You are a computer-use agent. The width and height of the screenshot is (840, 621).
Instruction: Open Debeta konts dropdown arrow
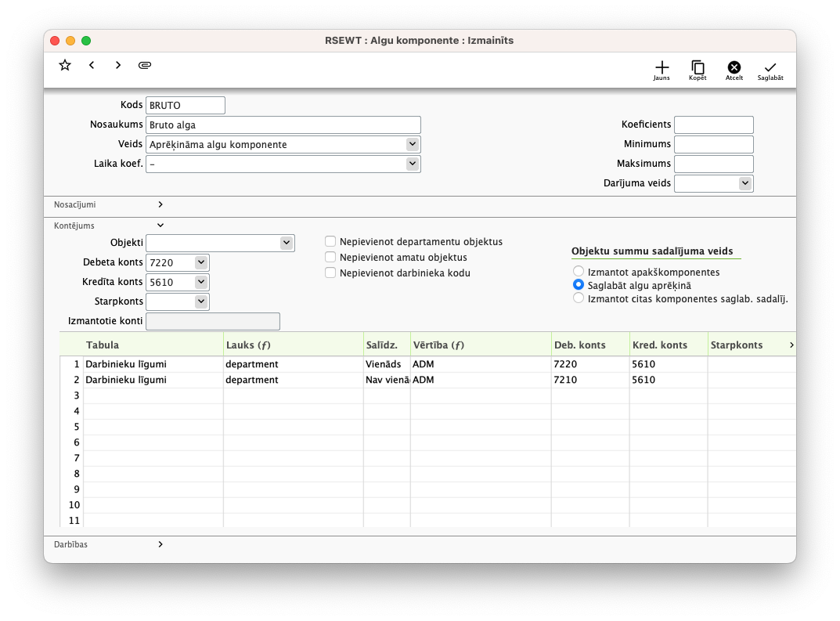[201, 262]
